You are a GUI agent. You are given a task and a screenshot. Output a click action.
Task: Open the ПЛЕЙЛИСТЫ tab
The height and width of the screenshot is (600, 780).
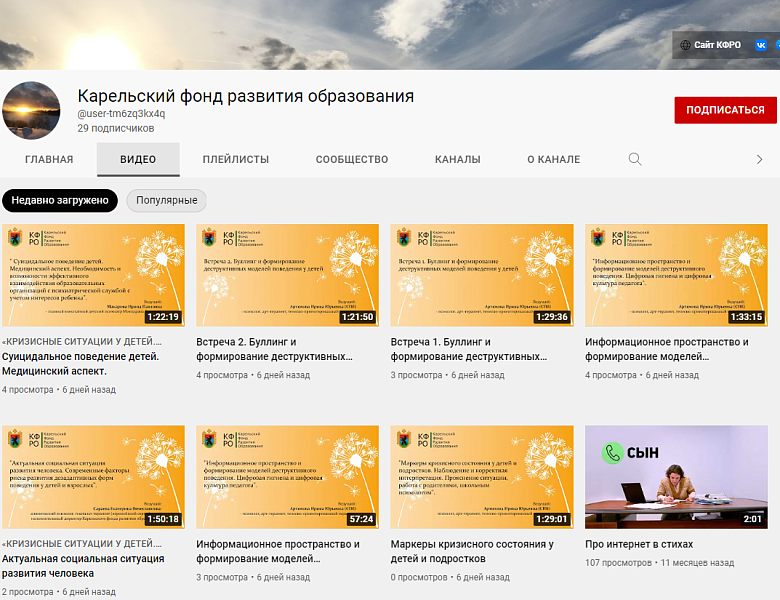(x=235, y=159)
